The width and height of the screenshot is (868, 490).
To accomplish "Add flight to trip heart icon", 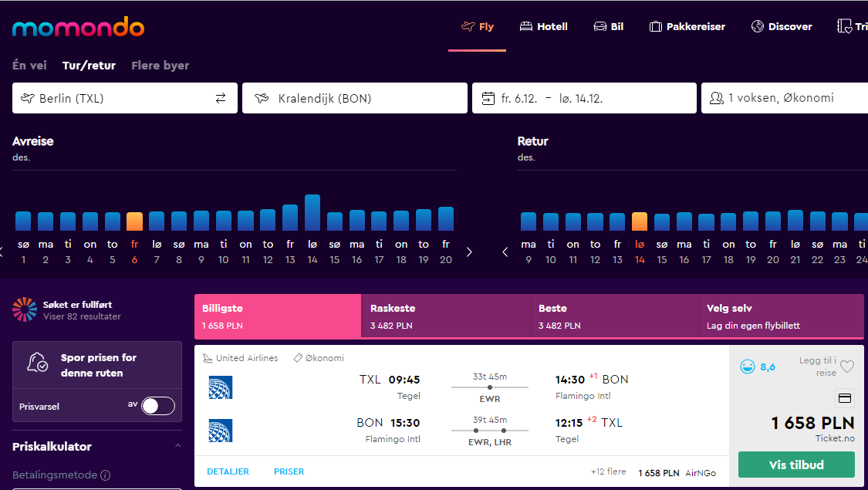I will 847,367.
